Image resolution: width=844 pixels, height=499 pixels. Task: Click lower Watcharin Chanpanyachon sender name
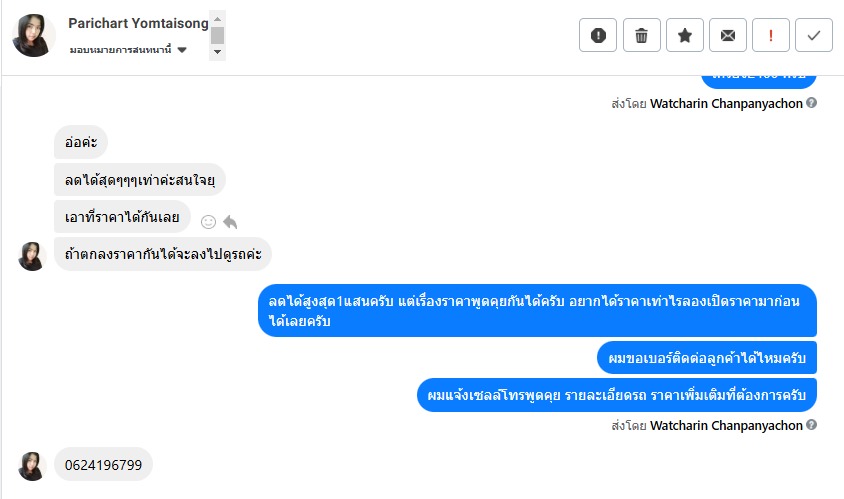(726, 425)
